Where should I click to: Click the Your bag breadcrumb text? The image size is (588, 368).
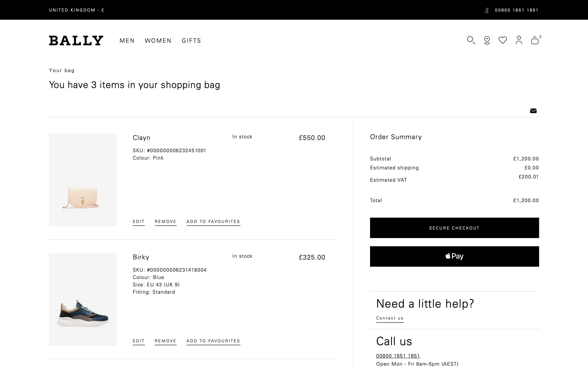[x=62, y=70]
